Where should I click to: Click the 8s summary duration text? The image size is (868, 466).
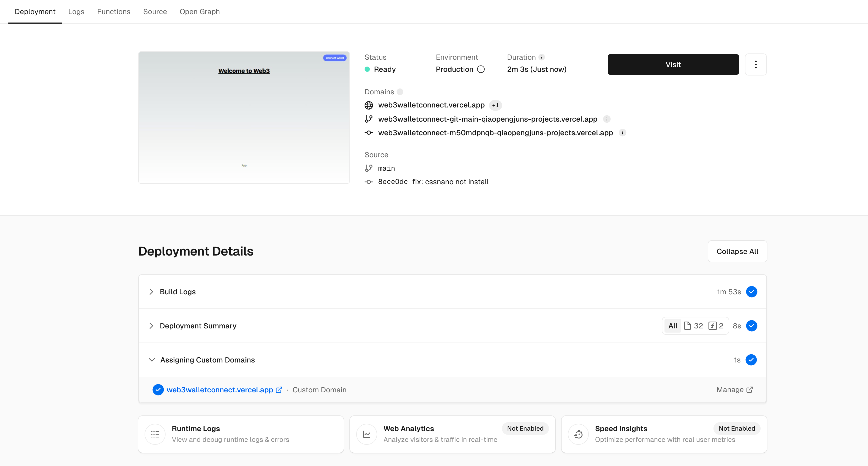click(737, 326)
